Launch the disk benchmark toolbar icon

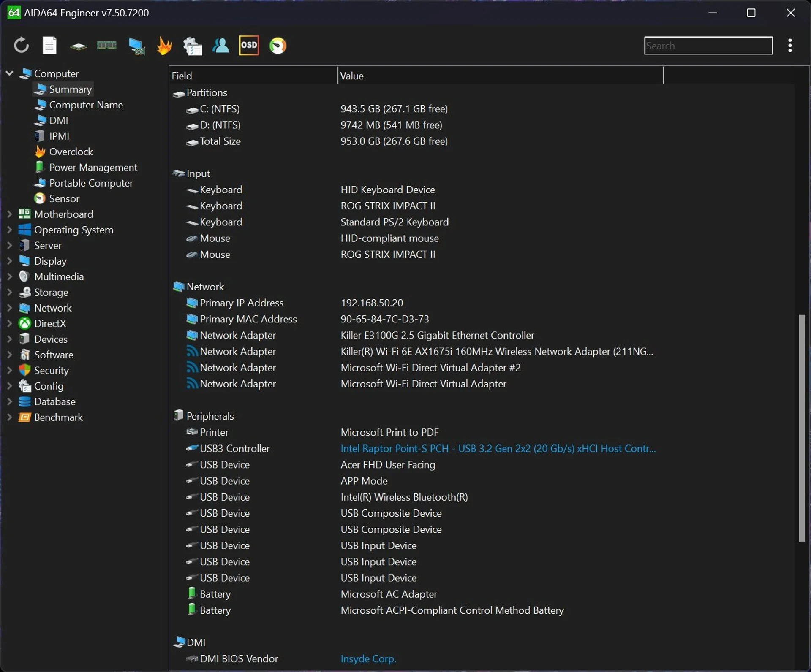pyautogui.click(x=78, y=46)
